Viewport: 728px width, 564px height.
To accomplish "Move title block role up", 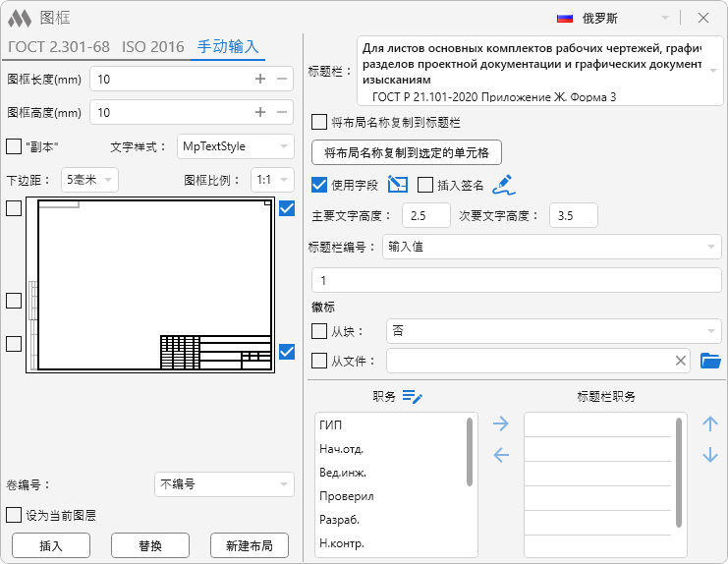I will point(710,423).
